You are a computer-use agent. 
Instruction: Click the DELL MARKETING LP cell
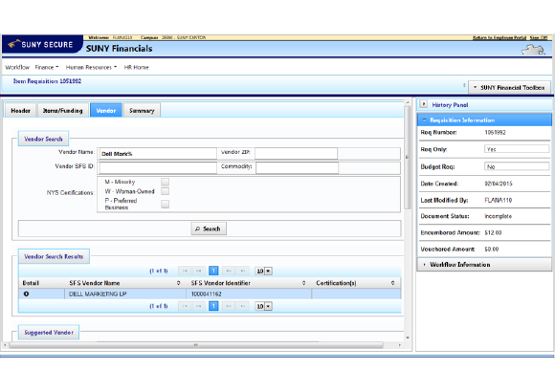[x=125, y=294]
